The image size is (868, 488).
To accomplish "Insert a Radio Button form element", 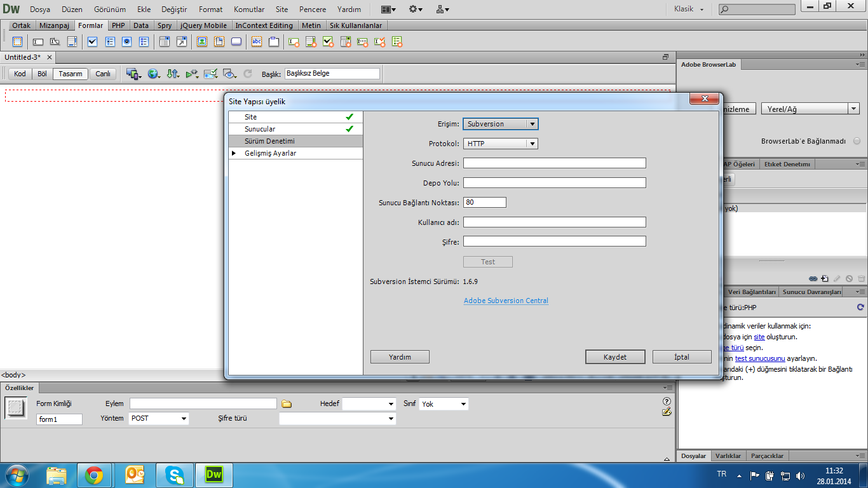I will point(127,42).
